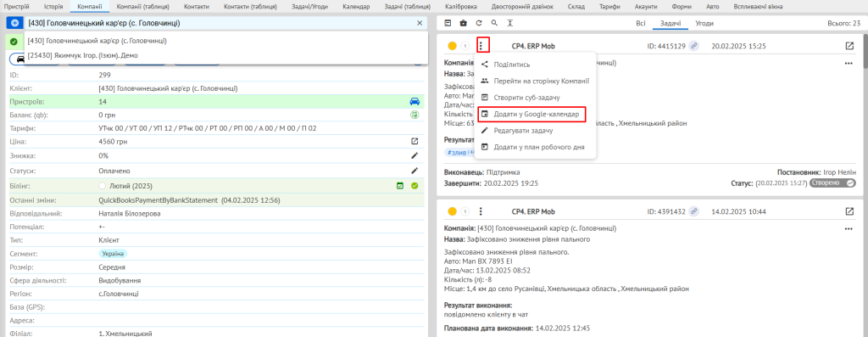
Task: Open price details via Ціна external icon
Action: point(415,142)
